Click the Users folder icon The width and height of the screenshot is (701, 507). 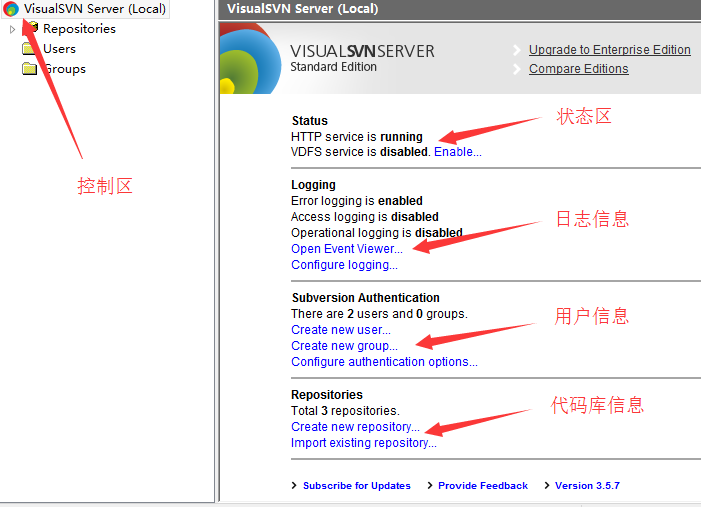[29, 48]
